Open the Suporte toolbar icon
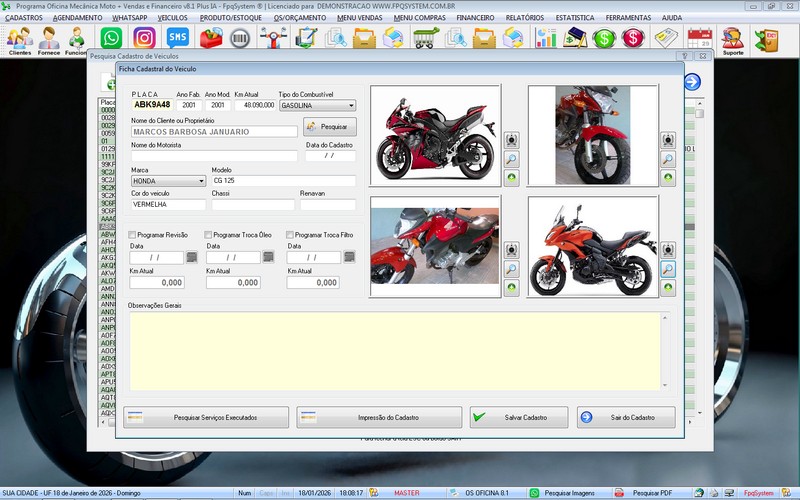The height and width of the screenshot is (500, 800). pyautogui.click(x=732, y=40)
